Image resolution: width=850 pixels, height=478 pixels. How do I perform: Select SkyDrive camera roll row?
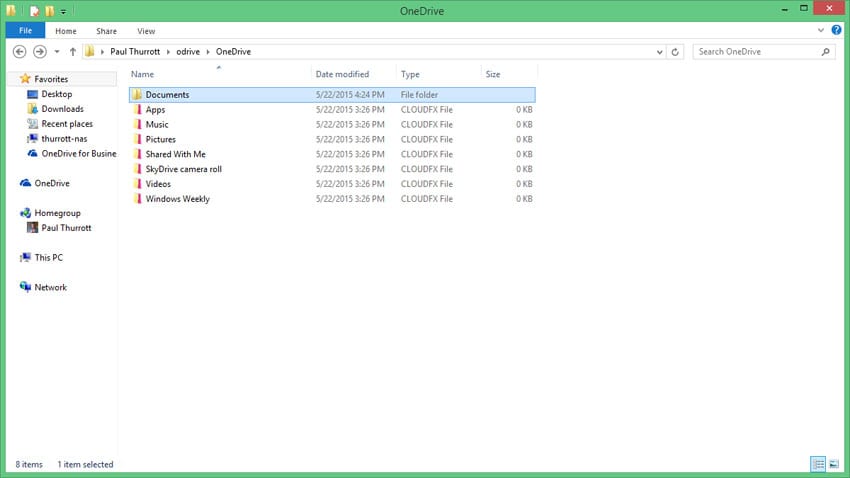332,169
